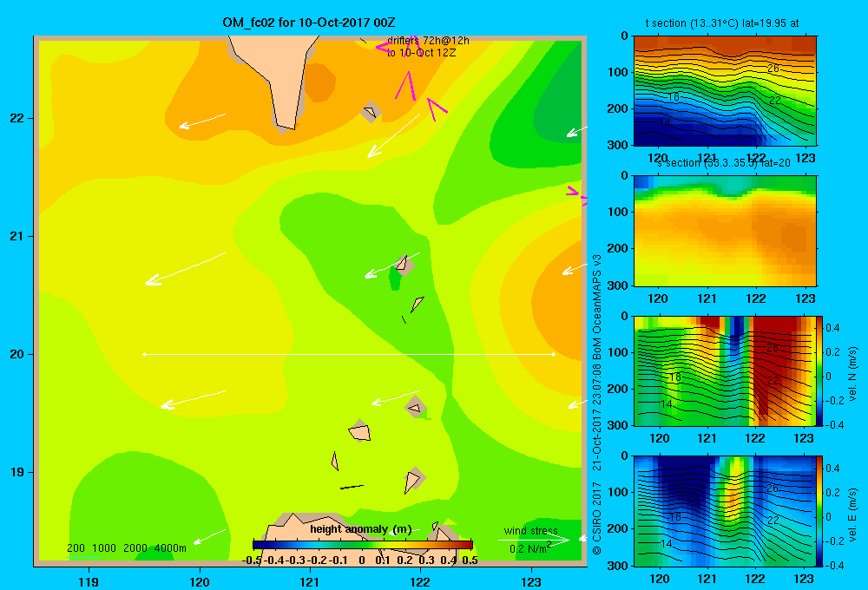Click the height anomaly color bar

pyautogui.click(x=363, y=545)
